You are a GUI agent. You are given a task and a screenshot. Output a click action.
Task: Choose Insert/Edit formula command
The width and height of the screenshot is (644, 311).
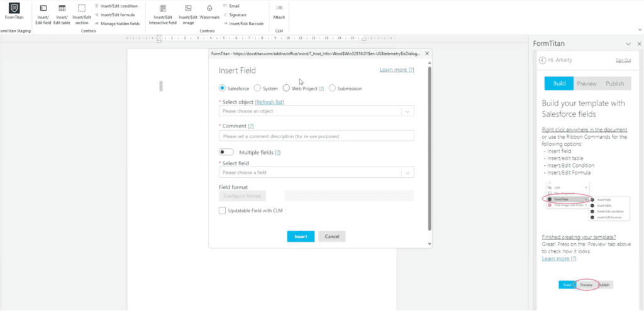point(114,15)
